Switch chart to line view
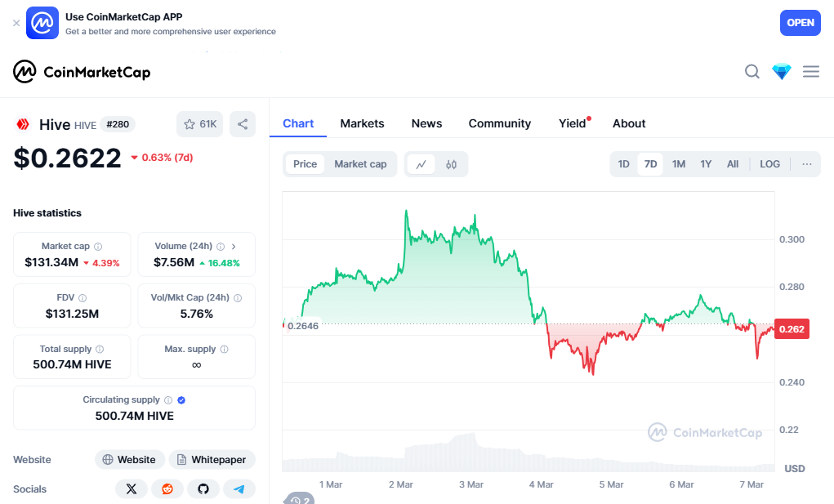 tap(421, 164)
